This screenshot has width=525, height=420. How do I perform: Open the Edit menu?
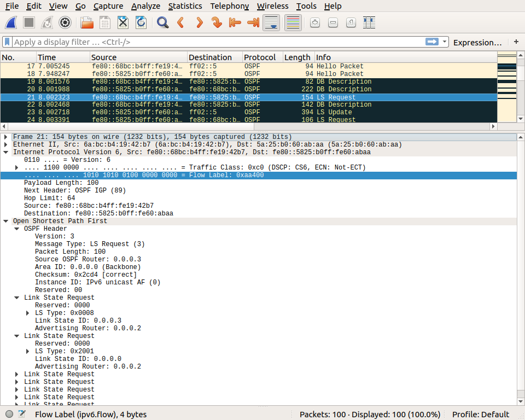(34, 6)
